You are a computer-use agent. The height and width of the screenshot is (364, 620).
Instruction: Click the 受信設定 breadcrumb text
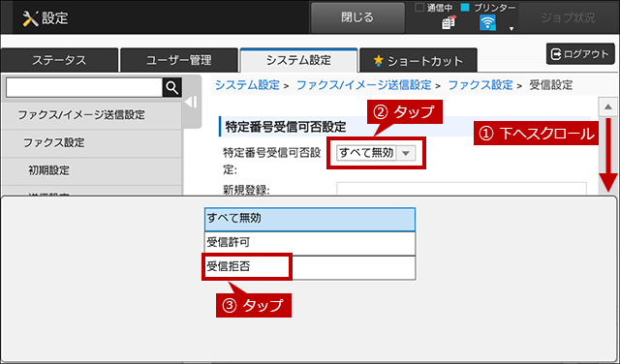click(551, 85)
